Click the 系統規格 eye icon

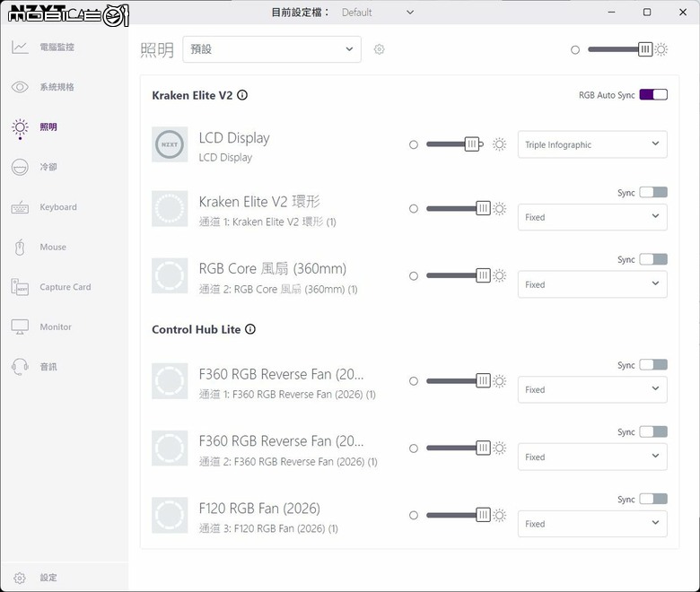[x=20, y=87]
